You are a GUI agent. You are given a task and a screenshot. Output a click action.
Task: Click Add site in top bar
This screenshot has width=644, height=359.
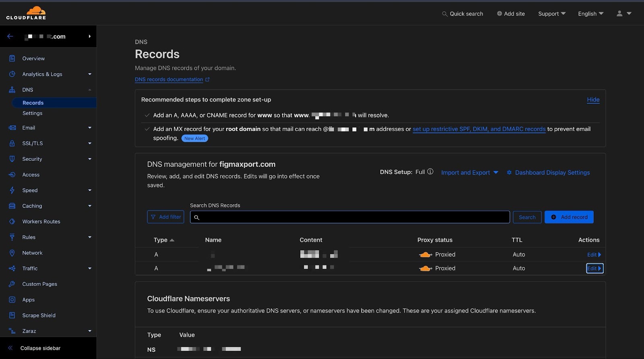click(x=511, y=14)
